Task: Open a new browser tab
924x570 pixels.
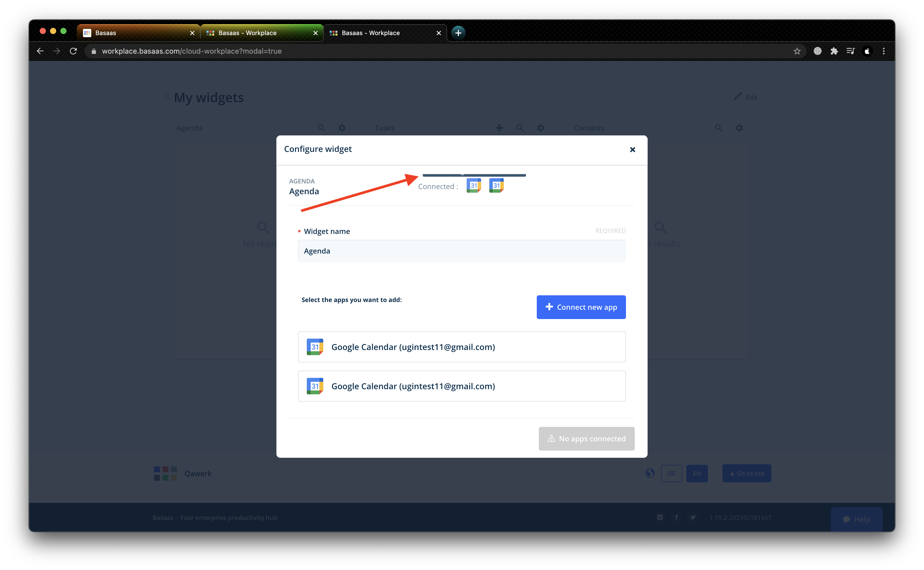Action: click(458, 33)
